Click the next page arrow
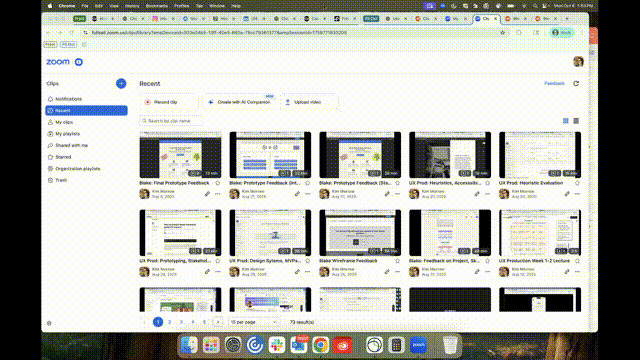640x360 pixels. (x=218, y=322)
